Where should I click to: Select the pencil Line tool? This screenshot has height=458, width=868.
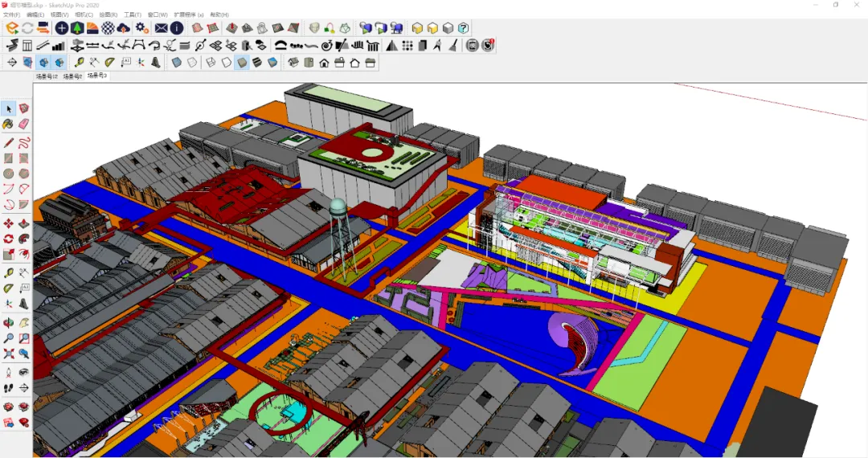(9, 143)
